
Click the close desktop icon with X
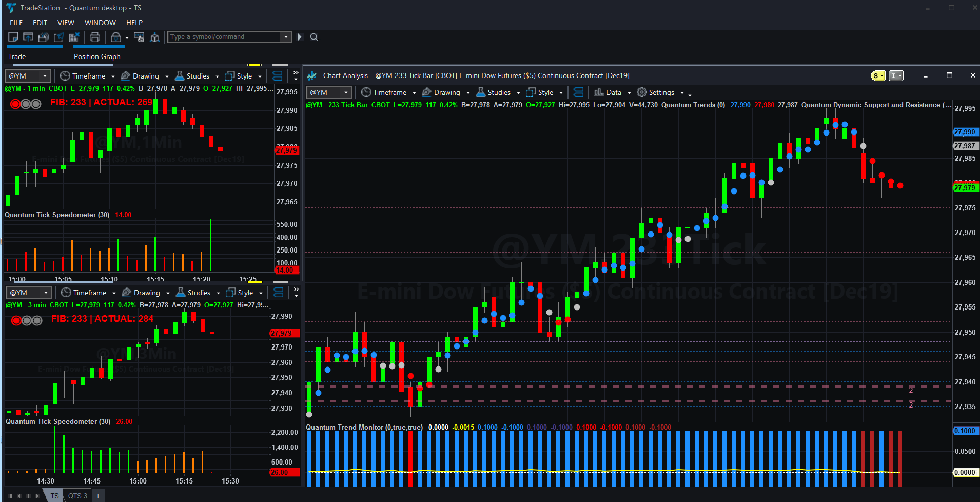pyautogui.click(x=74, y=37)
